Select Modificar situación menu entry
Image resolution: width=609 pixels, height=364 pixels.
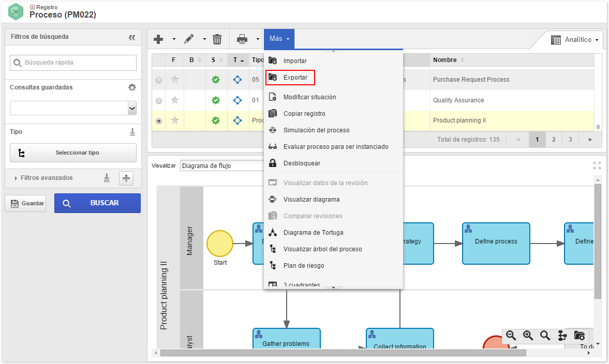(333, 97)
